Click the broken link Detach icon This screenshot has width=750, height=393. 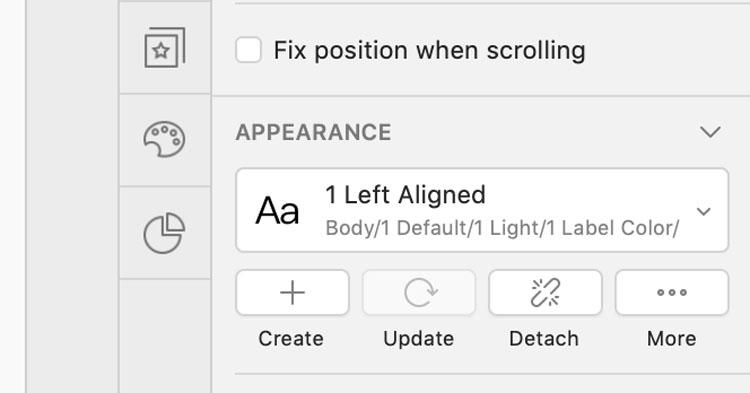tap(545, 293)
